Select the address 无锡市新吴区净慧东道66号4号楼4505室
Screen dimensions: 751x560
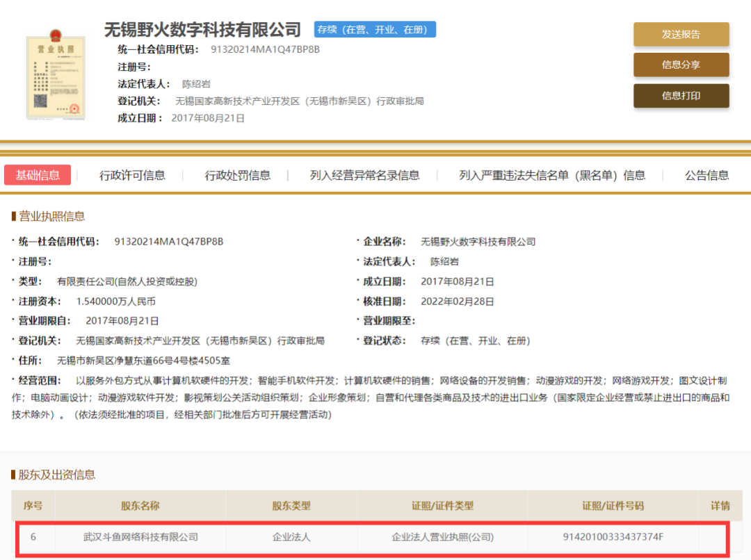[143, 361]
